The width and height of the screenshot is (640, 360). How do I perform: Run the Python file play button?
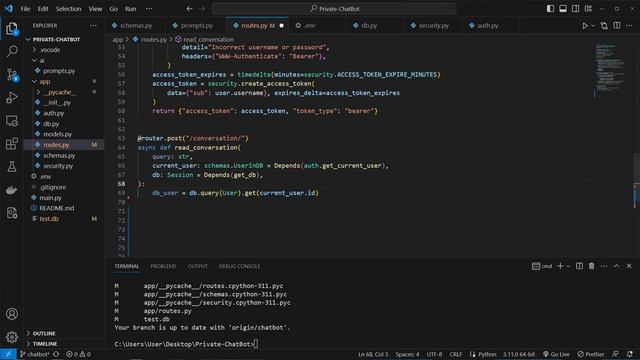pyautogui.click(x=585, y=26)
